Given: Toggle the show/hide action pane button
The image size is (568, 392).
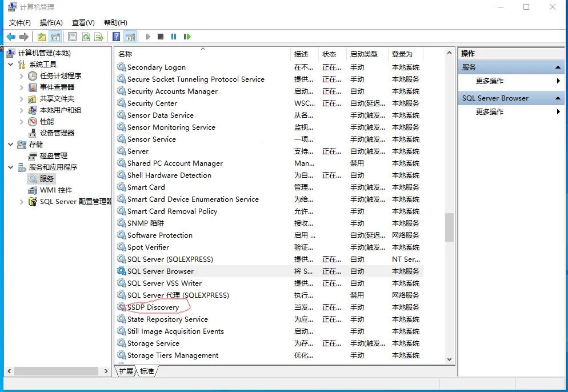Looking at the screenshot, I should coord(130,37).
